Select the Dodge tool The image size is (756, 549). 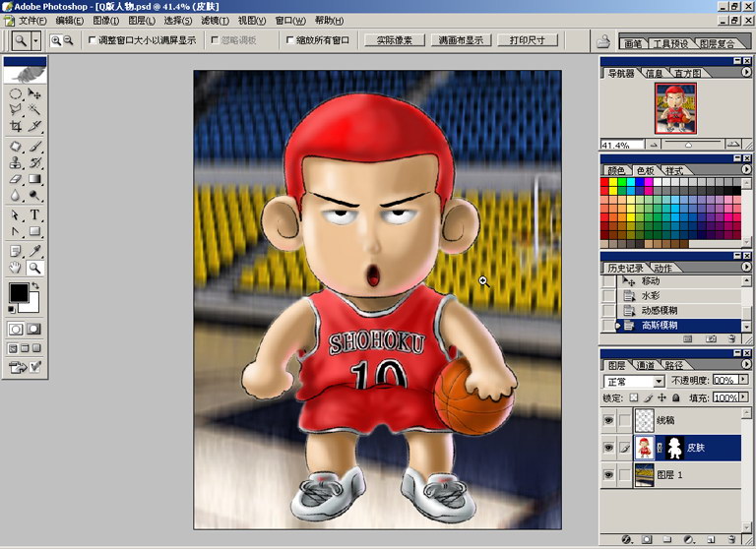click(34, 195)
